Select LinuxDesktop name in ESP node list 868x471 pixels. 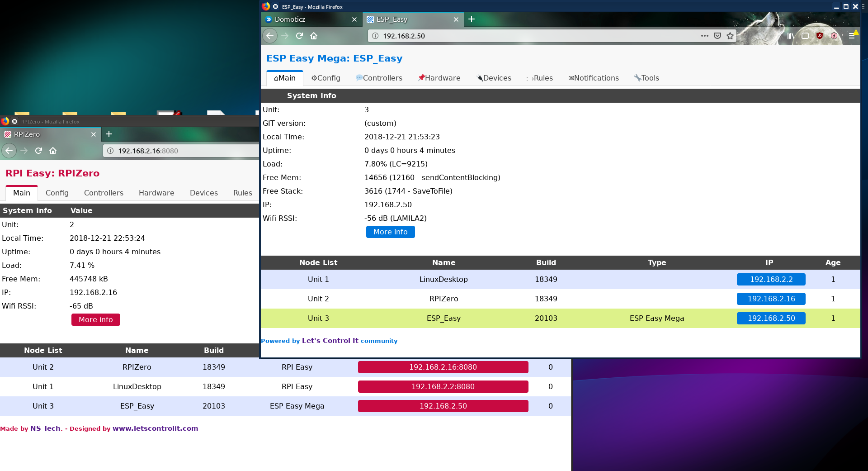(x=443, y=279)
